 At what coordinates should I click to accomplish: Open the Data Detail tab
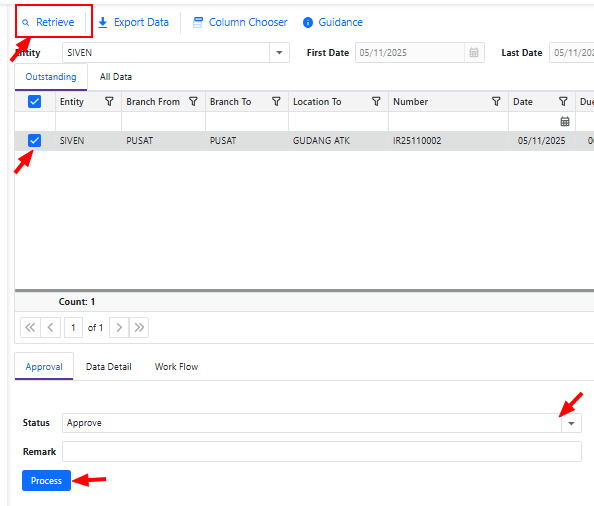pyautogui.click(x=109, y=367)
